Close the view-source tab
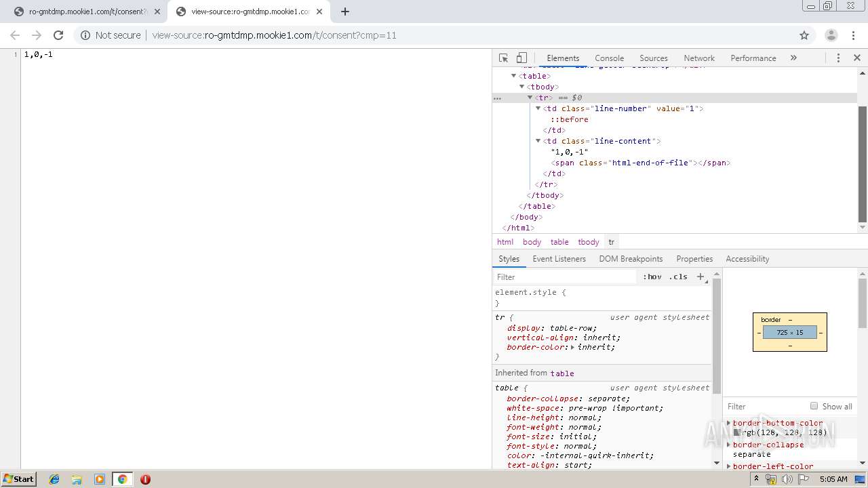868x488 pixels. click(319, 12)
